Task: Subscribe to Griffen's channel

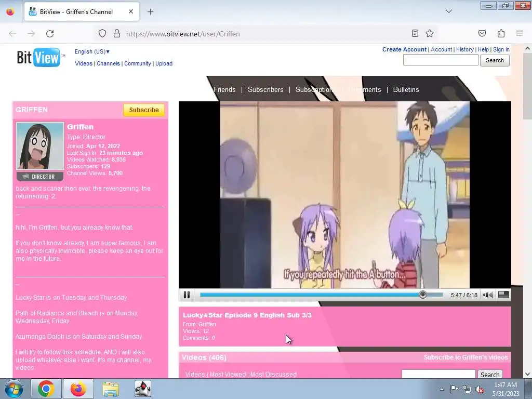Action: point(144,110)
